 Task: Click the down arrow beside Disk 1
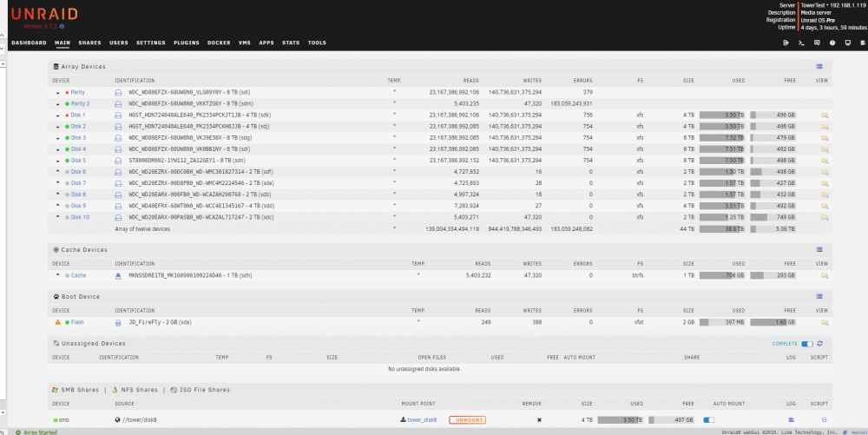tap(57, 115)
